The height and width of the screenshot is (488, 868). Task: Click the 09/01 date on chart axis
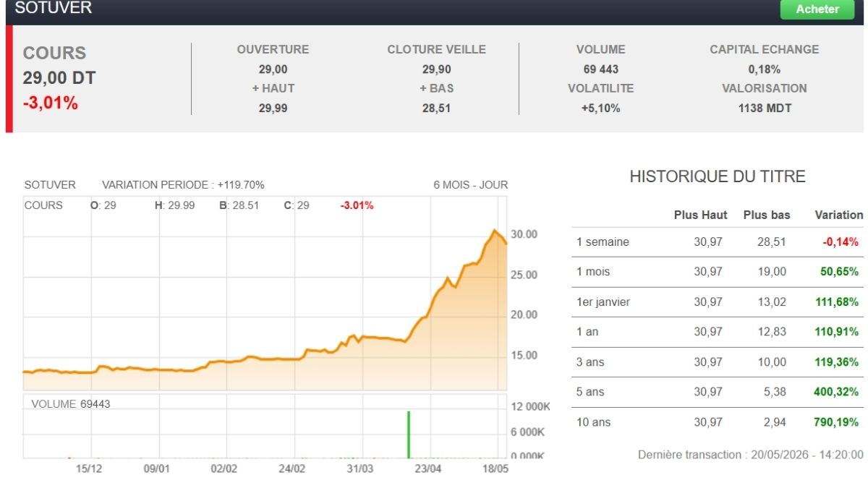157,468
